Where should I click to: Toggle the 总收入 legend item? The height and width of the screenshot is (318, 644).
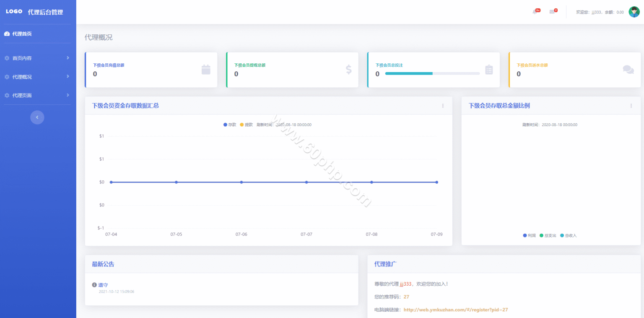(x=569, y=236)
